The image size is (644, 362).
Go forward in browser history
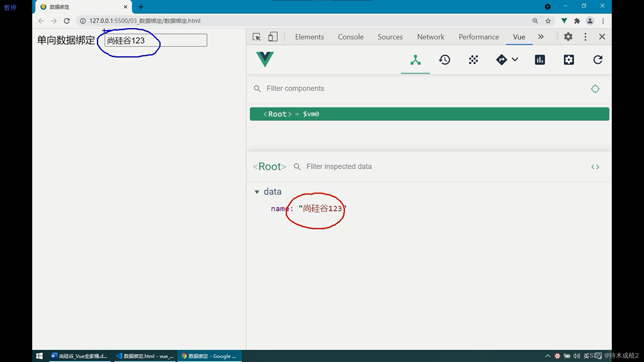coord(54,21)
